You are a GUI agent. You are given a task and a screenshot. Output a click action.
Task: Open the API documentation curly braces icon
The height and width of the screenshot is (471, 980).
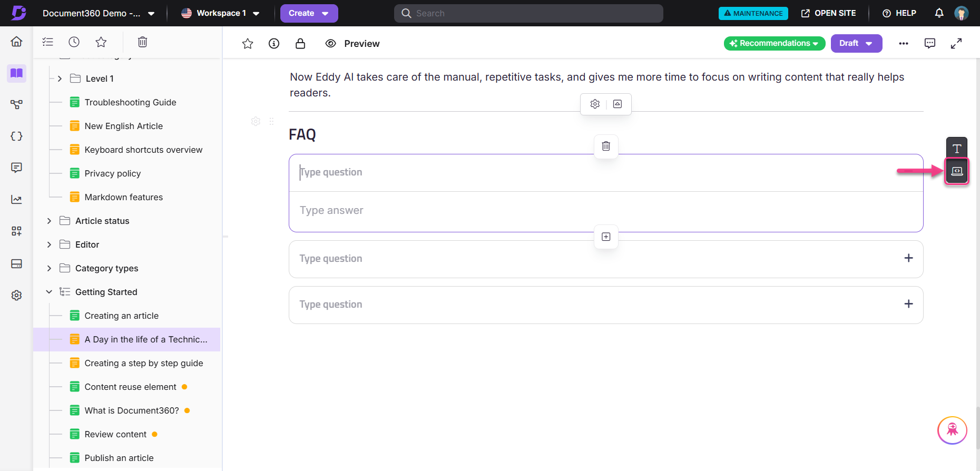[16, 136]
